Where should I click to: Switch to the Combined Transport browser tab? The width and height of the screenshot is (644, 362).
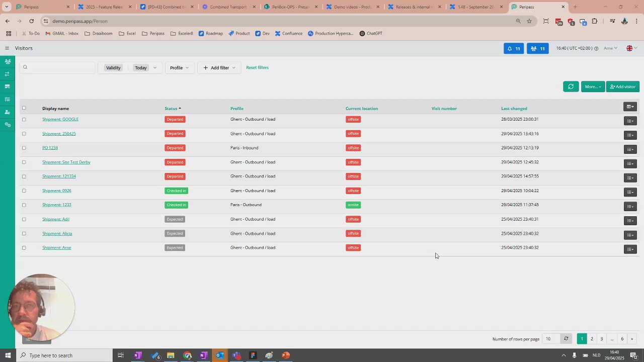click(x=224, y=7)
